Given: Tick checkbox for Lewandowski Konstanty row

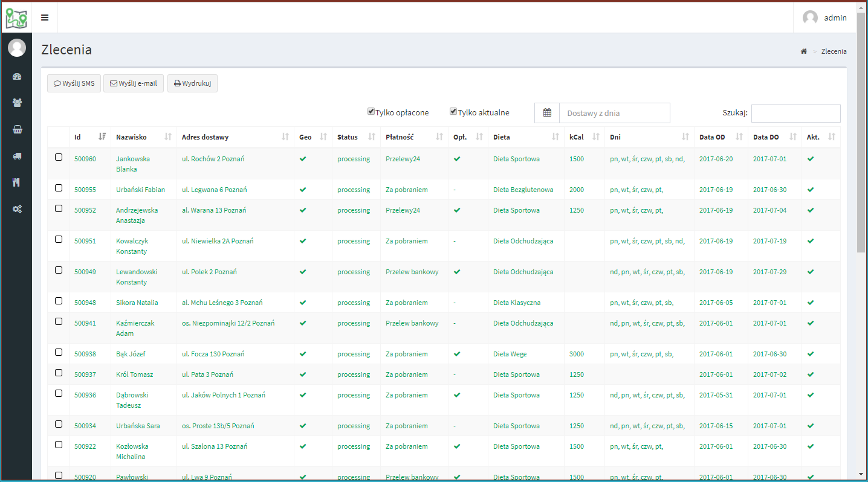Looking at the screenshot, I should (x=59, y=270).
